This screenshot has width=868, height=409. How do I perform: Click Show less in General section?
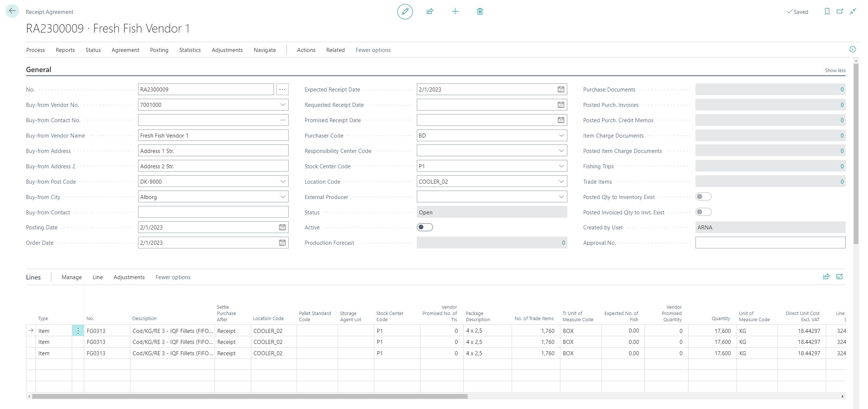pyautogui.click(x=835, y=71)
